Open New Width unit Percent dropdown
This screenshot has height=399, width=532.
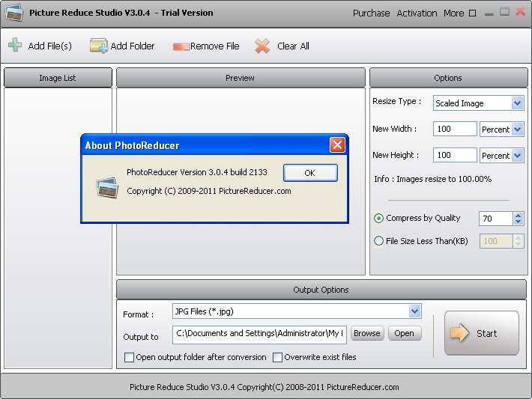click(x=517, y=130)
